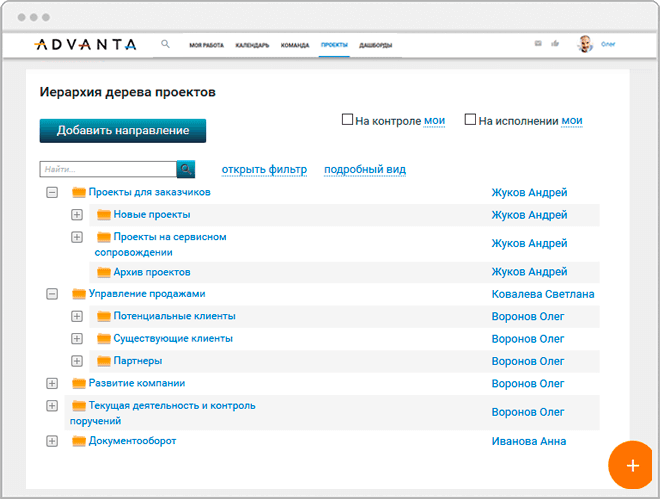Click the ADVANTA logo
The height and width of the screenshot is (499, 660).
click(85, 44)
